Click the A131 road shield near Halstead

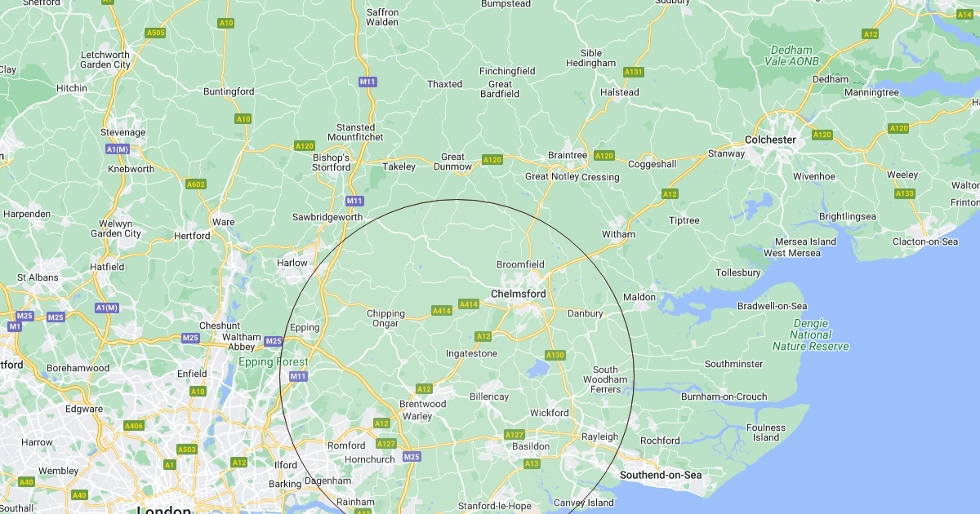click(x=634, y=72)
